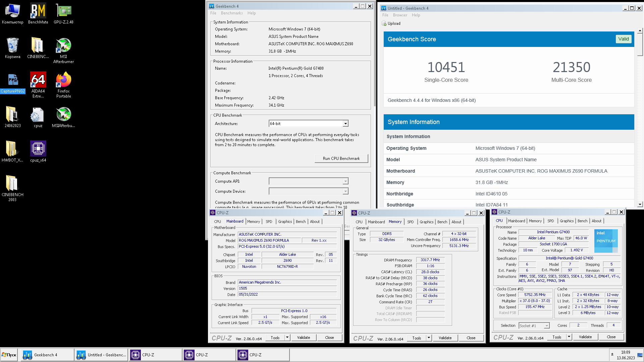Click Geekbench 4 title bar icon
Viewport: 644px width, 362px height.
click(x=211, y=6)
